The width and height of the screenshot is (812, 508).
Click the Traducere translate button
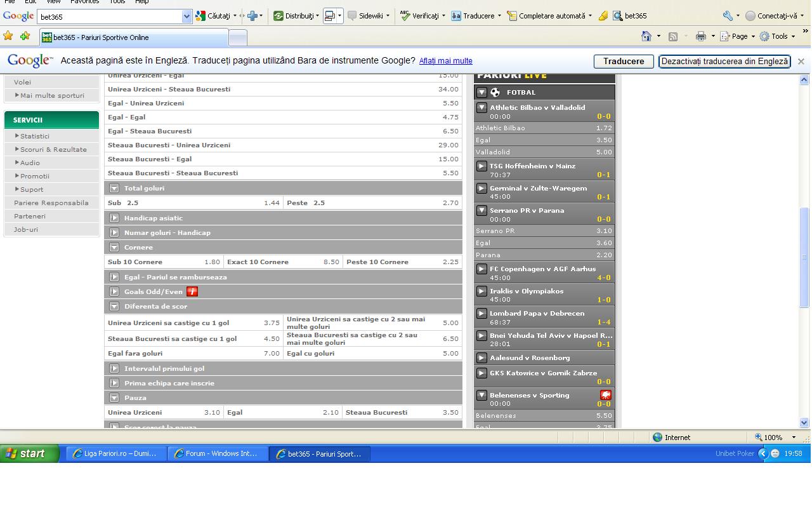[x=624, y=61]
